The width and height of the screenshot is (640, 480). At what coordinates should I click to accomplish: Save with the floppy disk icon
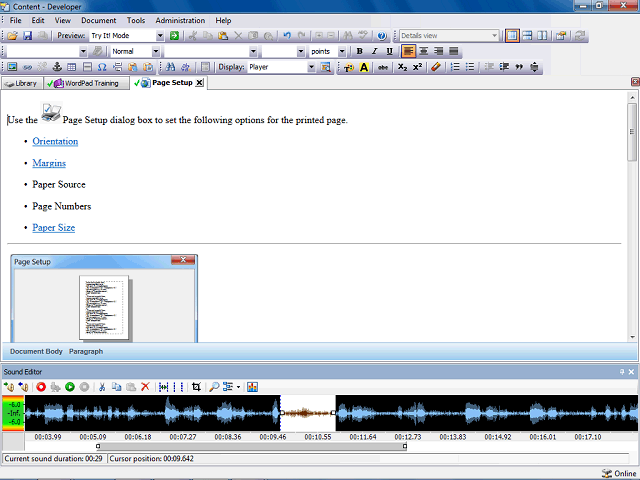coord(27,36)
